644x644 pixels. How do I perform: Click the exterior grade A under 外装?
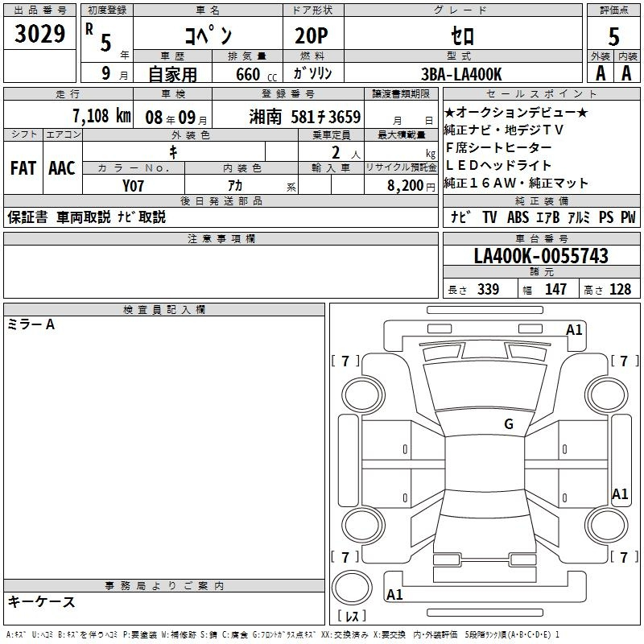[x=600, y=72]
